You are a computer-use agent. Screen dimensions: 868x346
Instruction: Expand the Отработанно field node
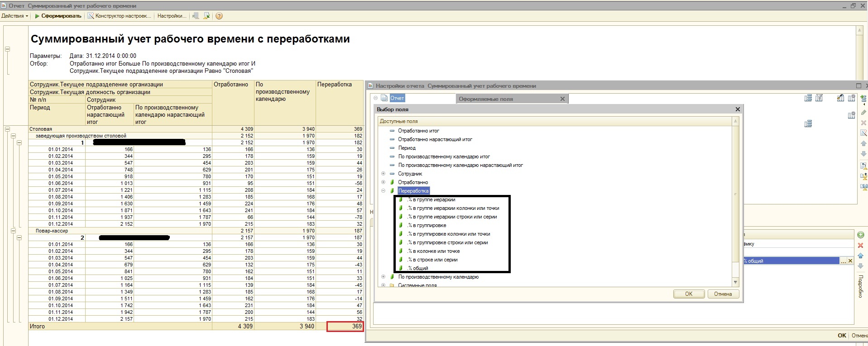point(383,182)
